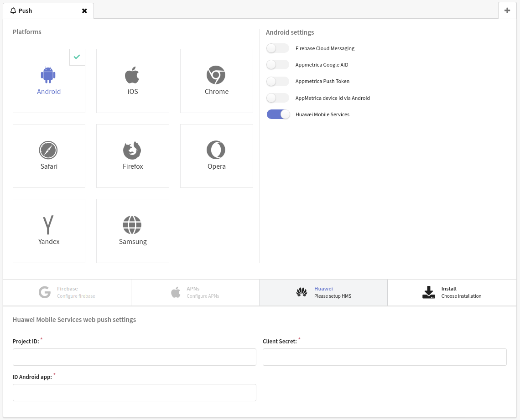Click the Samsung label text

133,242
